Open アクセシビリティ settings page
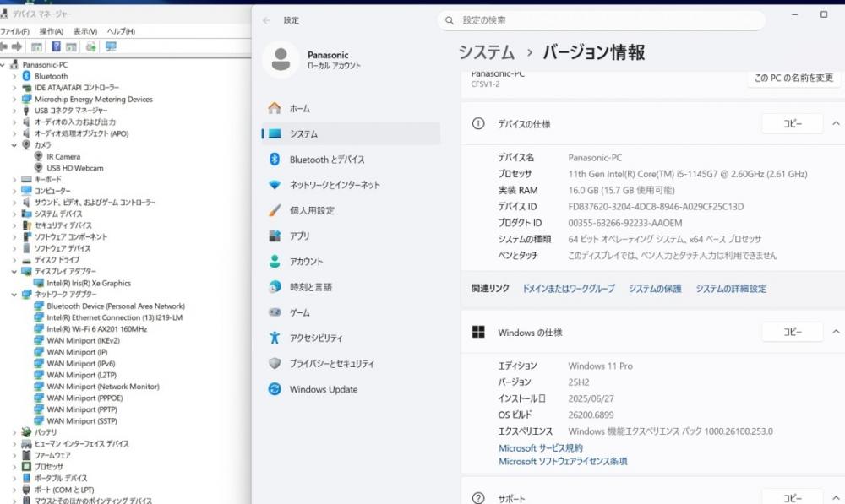845x504 pixels. click(x=316, y=338)
